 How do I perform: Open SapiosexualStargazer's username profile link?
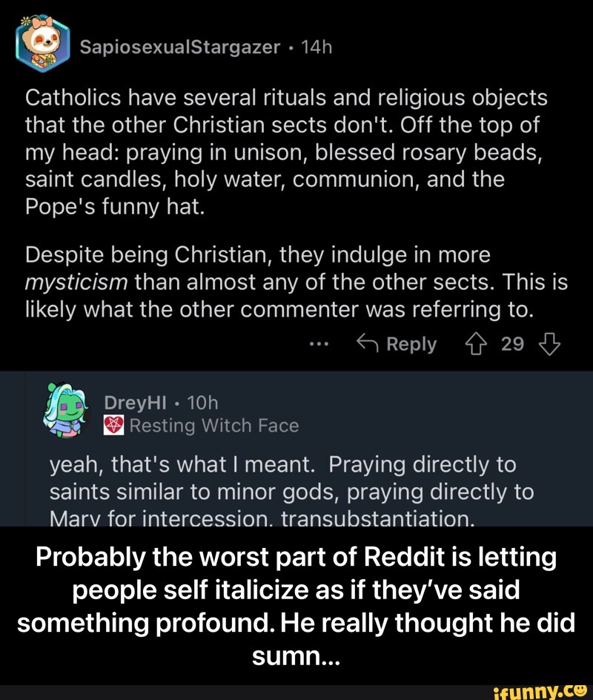click(x=180, y=47)
